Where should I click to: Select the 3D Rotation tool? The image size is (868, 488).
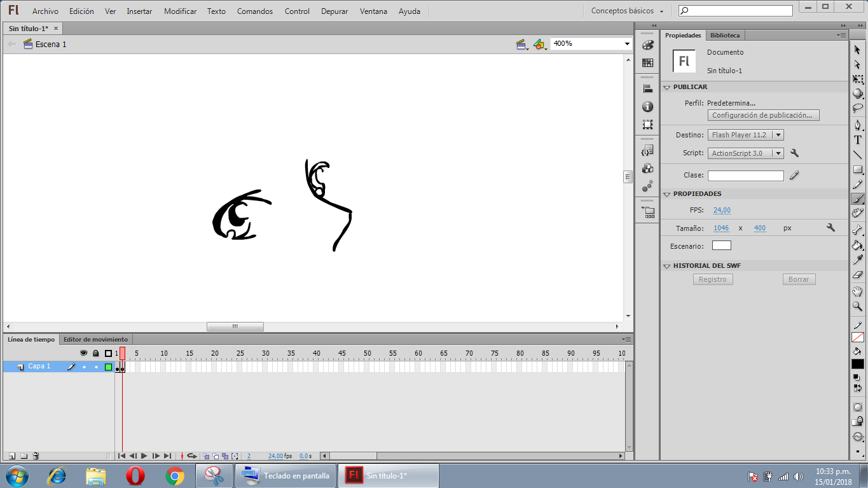[x=858, y=94]
